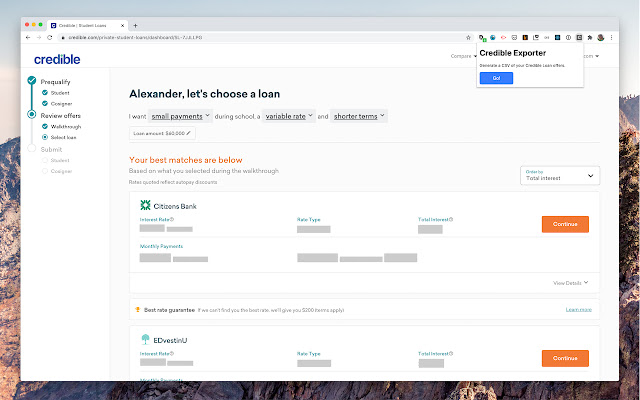This screenshot has width=640, height=400.
Task: Open the Chrome three-dot menu
Action: (611, 38)
